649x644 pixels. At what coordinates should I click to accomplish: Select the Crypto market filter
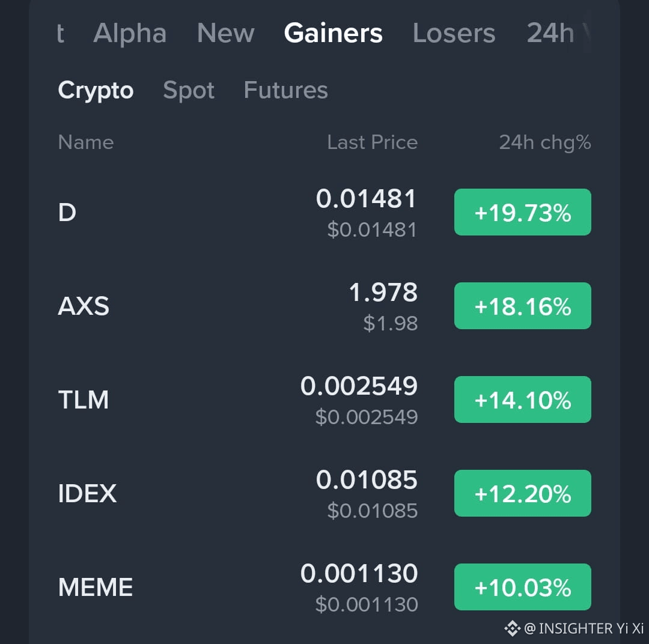[96, 90]
